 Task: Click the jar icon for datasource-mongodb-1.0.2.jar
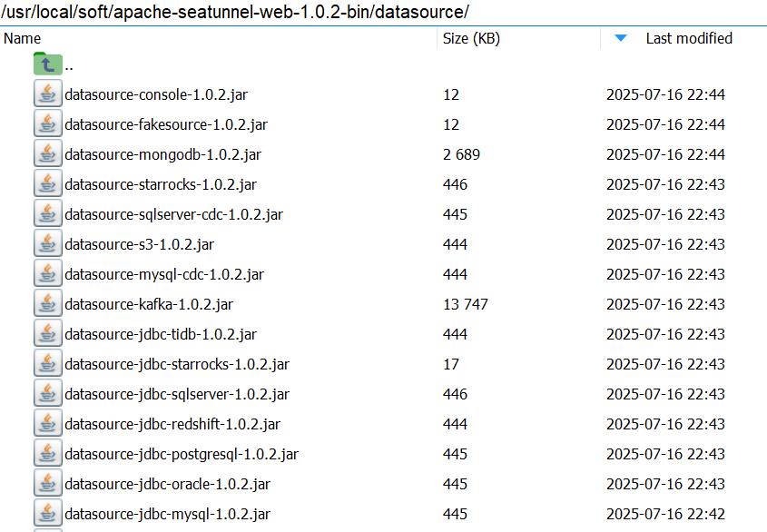[x=48, y=153]
